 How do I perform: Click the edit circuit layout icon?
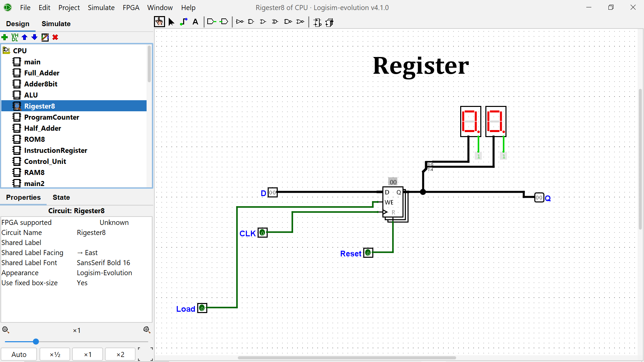(317, 22)
